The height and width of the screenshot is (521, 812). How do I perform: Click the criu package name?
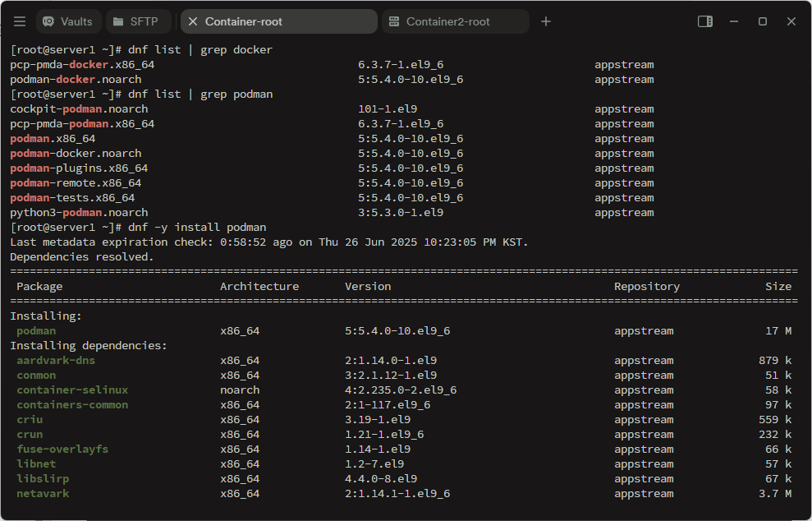coord(30,419)
